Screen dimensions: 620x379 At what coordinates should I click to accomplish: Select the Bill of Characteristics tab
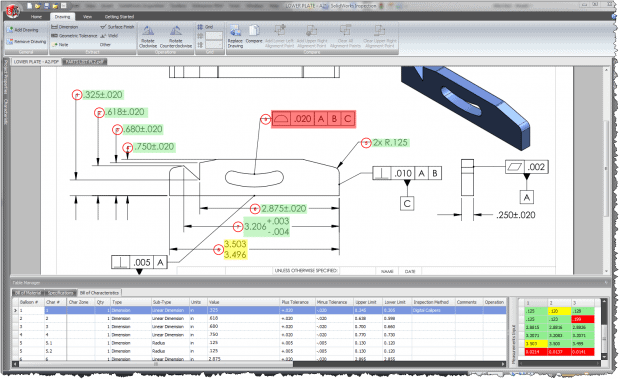99,293
